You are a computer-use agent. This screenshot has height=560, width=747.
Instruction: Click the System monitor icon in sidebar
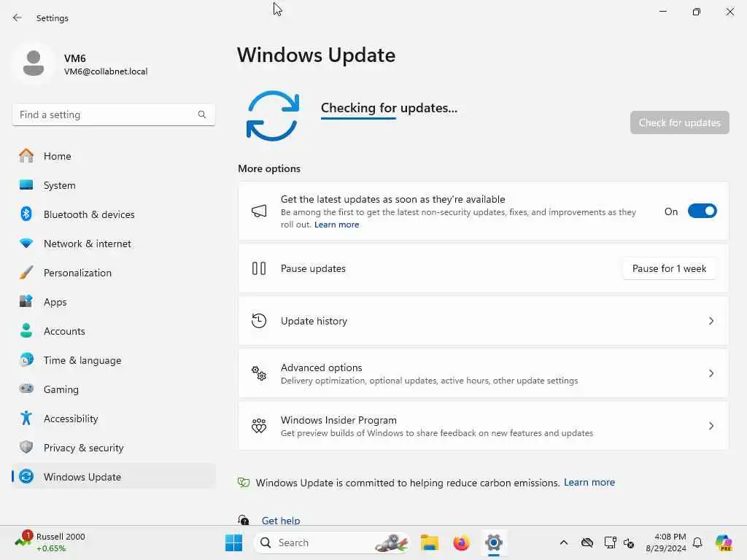[26, 184]
